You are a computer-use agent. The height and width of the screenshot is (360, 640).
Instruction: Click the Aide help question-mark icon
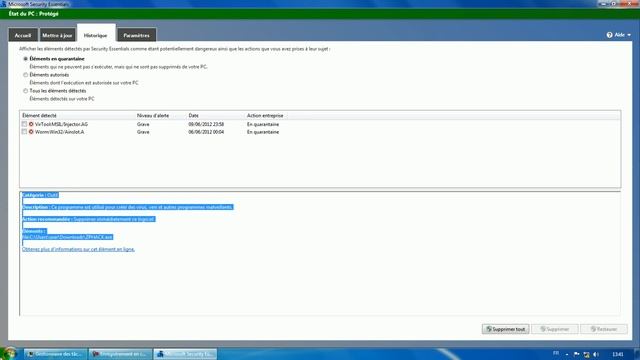[609, 35]
